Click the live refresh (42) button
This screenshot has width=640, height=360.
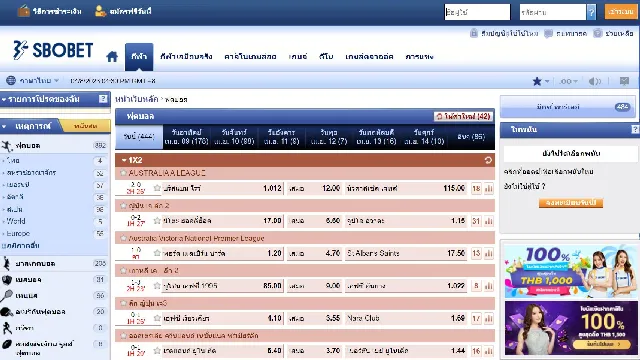(463, 116)
